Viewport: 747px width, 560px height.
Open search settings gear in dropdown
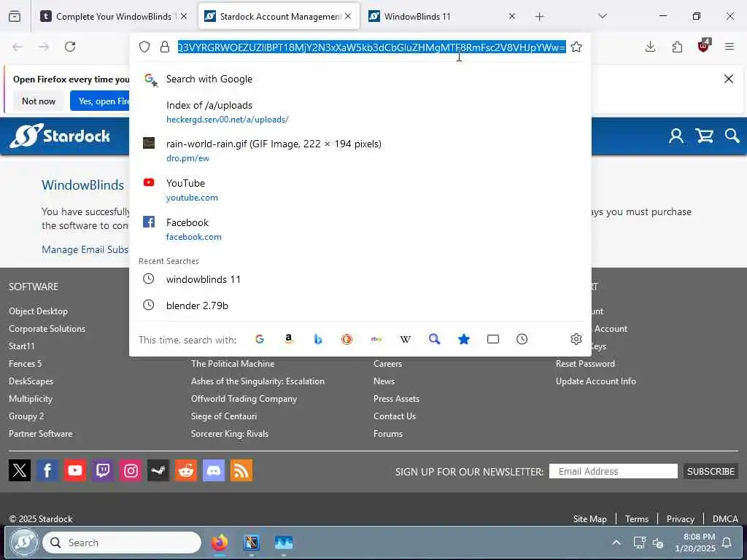tap(576, 339)
